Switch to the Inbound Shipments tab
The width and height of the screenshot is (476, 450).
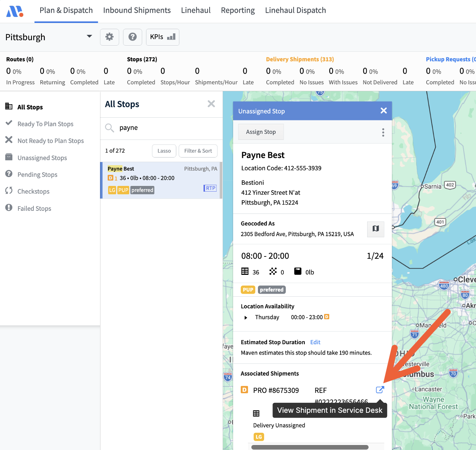(x=137, y=10)
